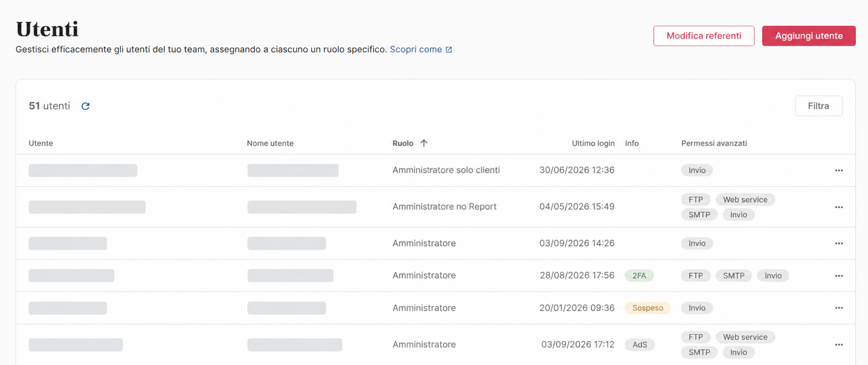Click the Invio tag in the Sospeso row
The image size is (868, 365).
(x=697, y=308)
